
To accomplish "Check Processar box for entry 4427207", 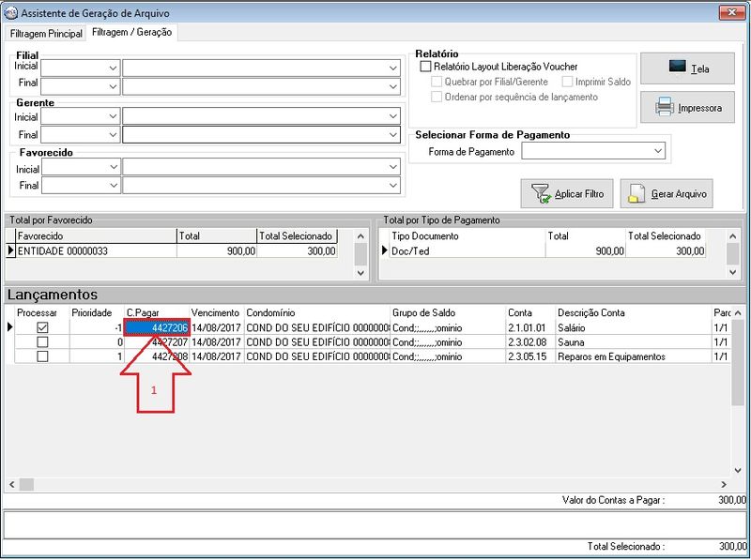I will click(42, 342).
